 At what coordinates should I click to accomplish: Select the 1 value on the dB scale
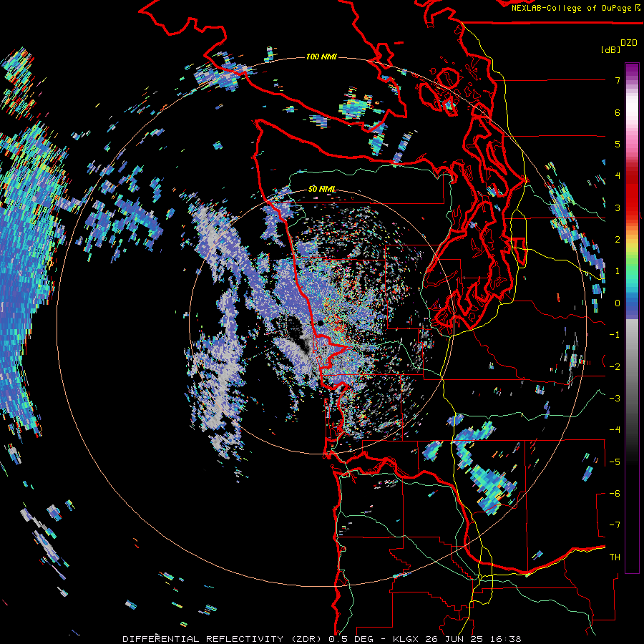pos(618,271)
